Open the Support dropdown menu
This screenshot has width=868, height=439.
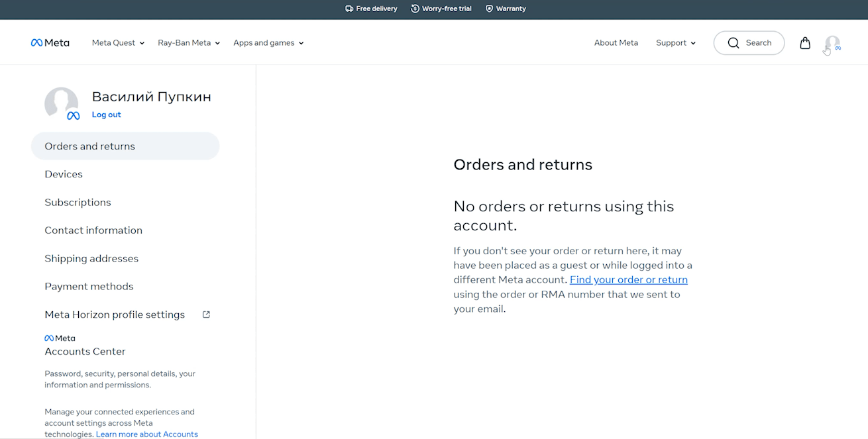point(676,43)
